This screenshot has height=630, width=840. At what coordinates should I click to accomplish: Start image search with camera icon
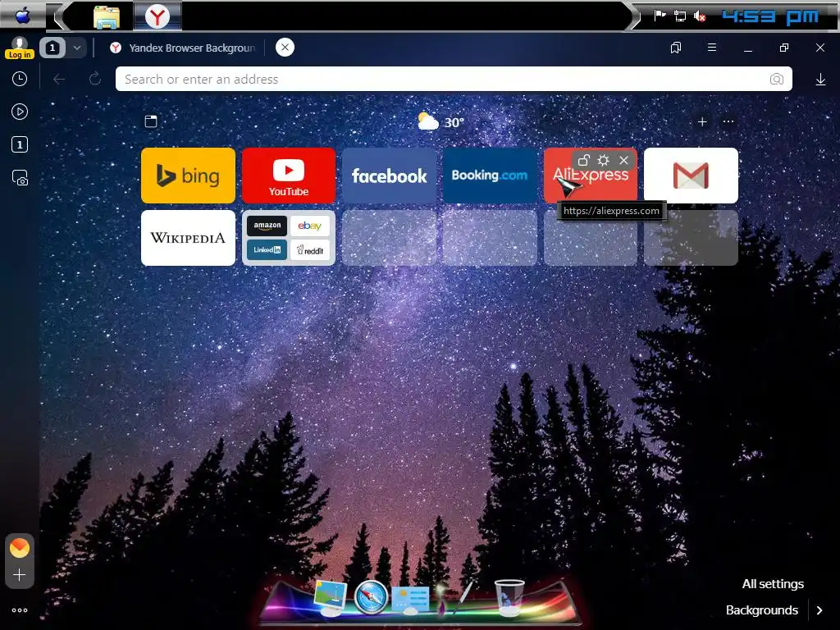coord(777,80)
